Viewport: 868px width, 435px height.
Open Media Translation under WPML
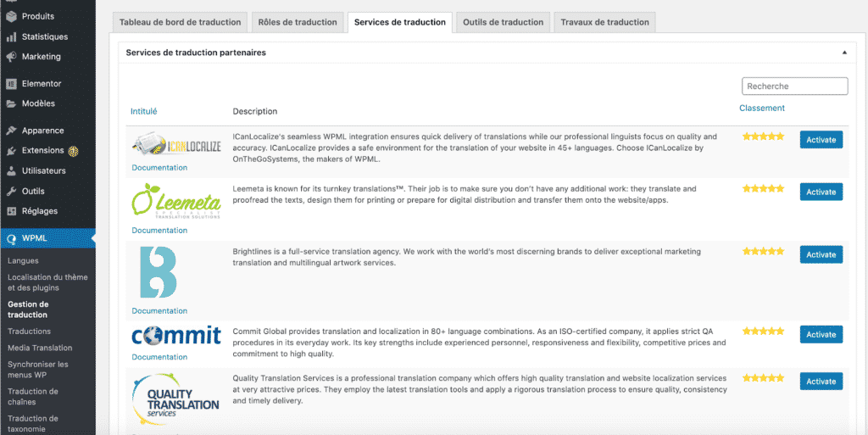[x=40, y=349]
